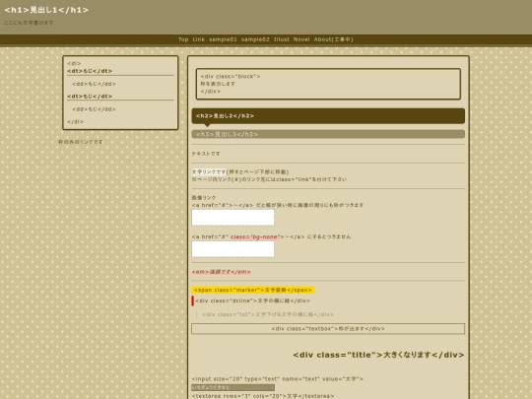The height and width of the screenshot is (399, 532).
Task: Click the 画像リンク label text
Action: point(204,197)
